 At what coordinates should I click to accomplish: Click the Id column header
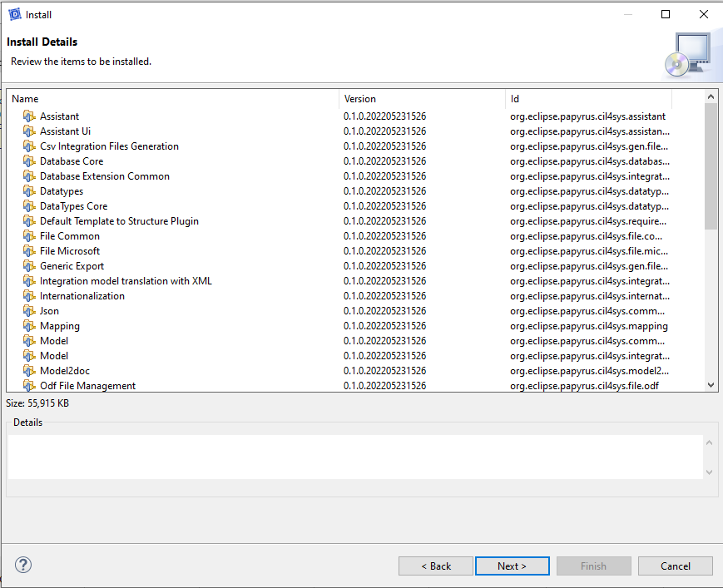tap(589, 99)
